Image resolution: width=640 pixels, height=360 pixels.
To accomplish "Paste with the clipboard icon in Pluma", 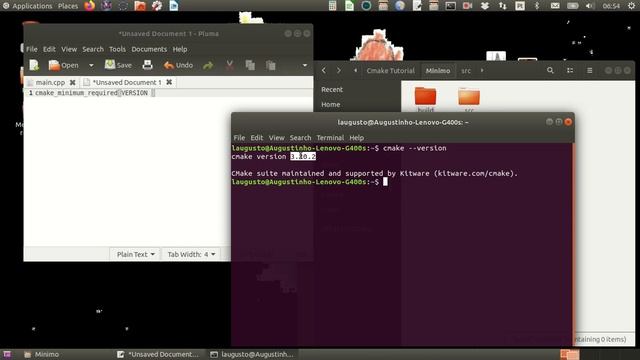I will pyautogui.click(x=271, y=65).
